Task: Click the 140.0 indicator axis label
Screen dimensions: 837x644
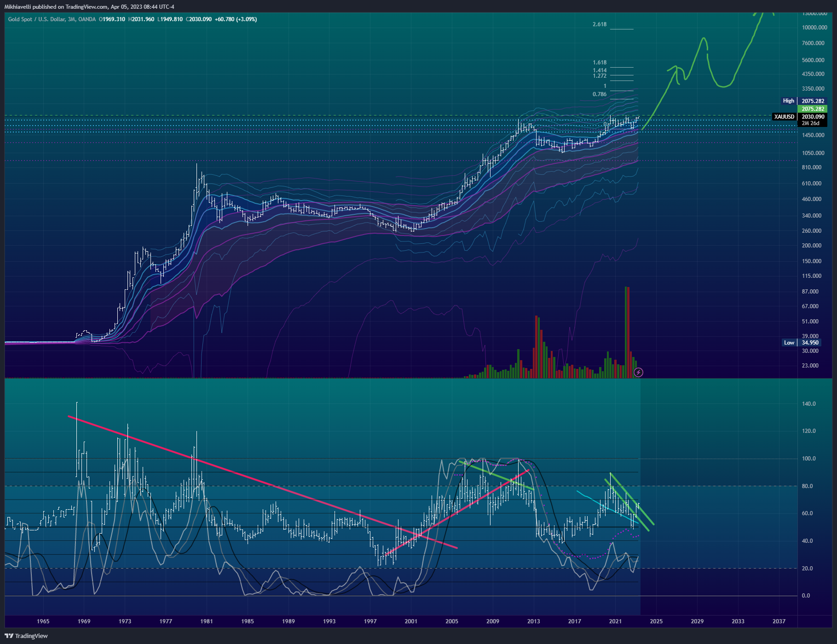Action: tap(808, 404)
